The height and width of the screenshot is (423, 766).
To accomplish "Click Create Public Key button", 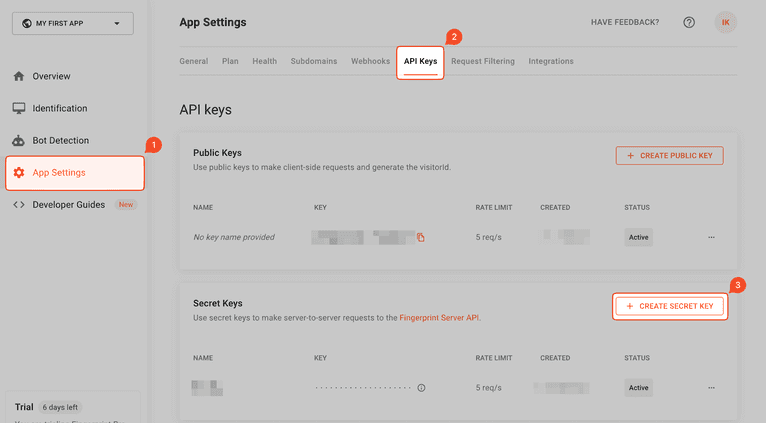I will pyautogui.click(x=669, y=156).
